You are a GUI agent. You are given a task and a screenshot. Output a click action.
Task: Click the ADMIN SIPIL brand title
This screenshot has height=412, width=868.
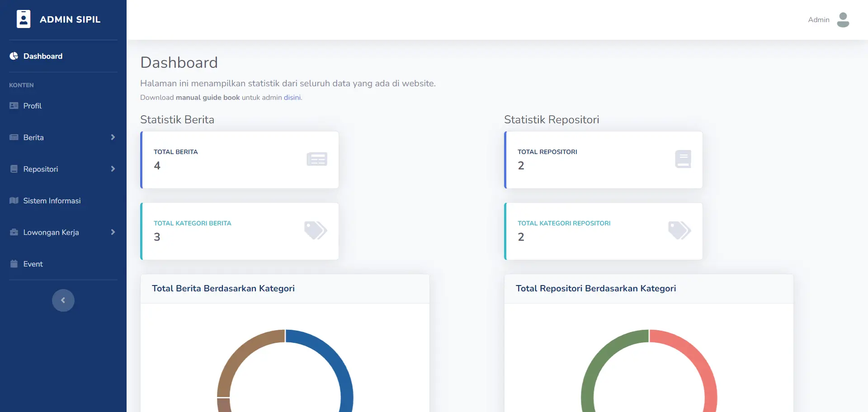pyautogui.click(x=70, y=19)
